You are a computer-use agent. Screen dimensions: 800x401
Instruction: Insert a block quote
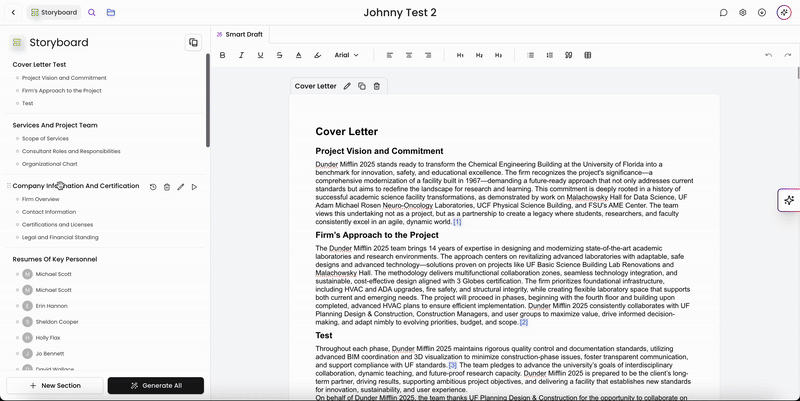568,55
